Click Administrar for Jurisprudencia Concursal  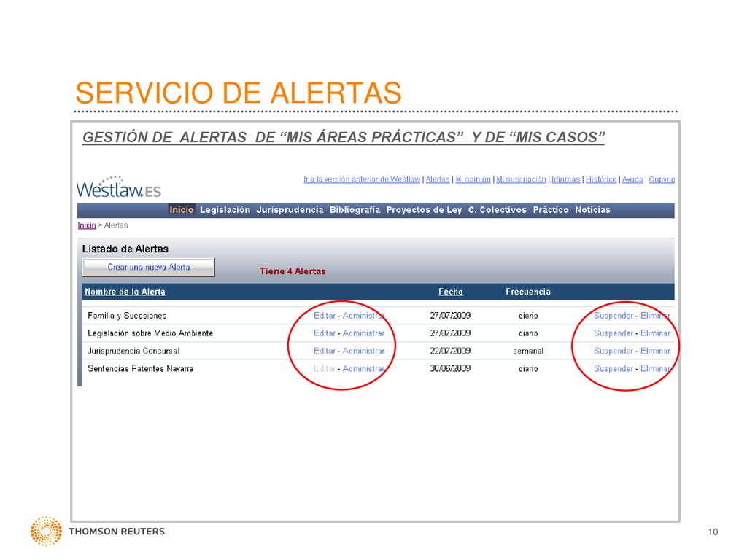pos(363,351)
